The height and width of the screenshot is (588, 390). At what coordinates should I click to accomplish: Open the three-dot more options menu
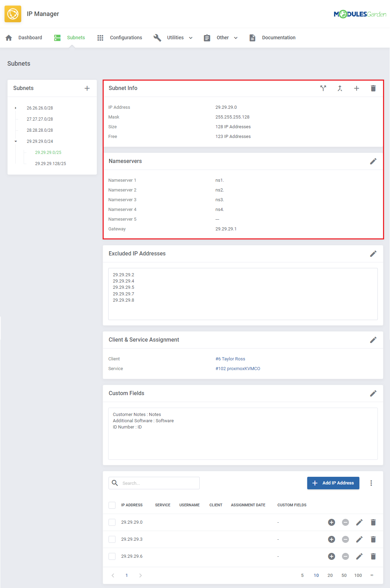[x=371, y=483]
